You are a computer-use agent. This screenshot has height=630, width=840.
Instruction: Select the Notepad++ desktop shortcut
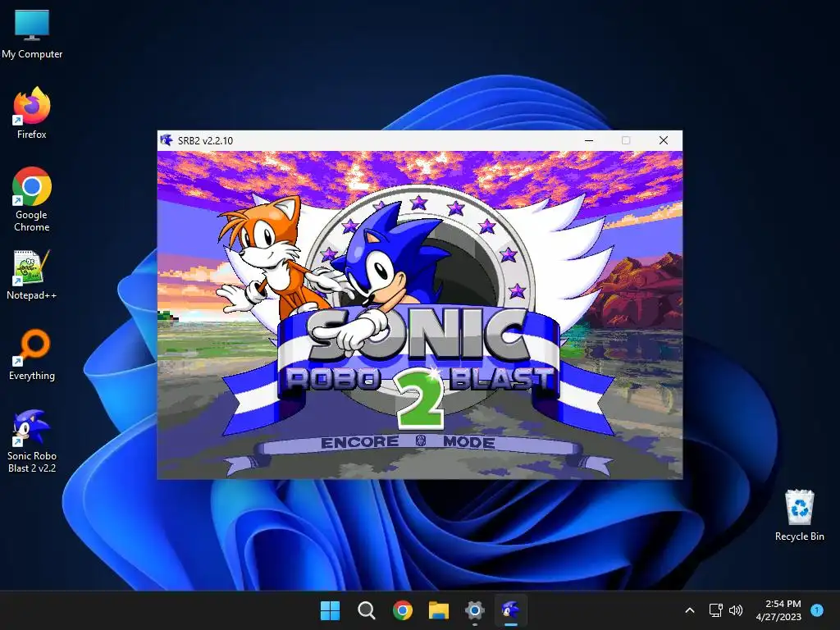tap(32, 275)
